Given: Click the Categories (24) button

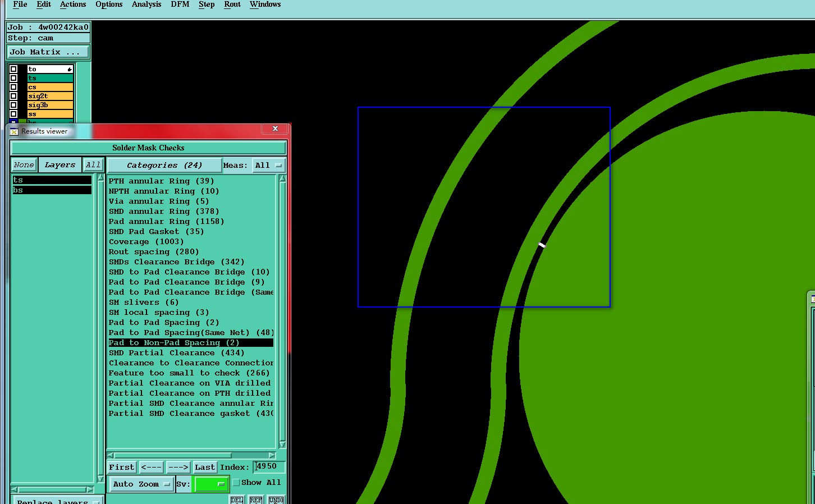Looking at the screenshot, I should click(164, 166).
